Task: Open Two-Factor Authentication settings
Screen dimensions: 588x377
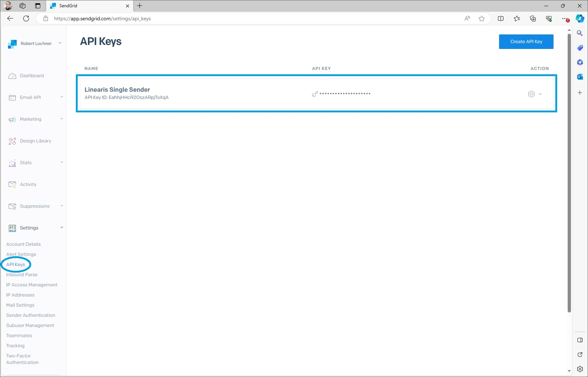Action: tap(22, 359)
